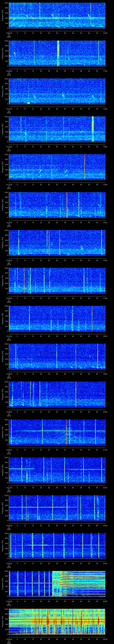Select the '9:11:00' time axis label
Image resolution: width=114 pixels, height=644 pixels.
point(9,109)
